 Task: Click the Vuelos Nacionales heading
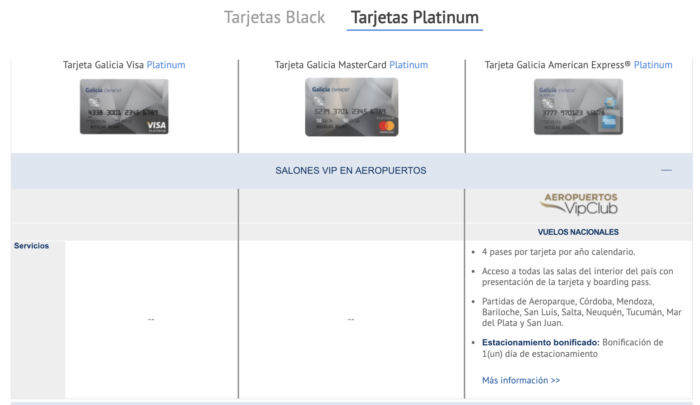(x=578, y=232)
